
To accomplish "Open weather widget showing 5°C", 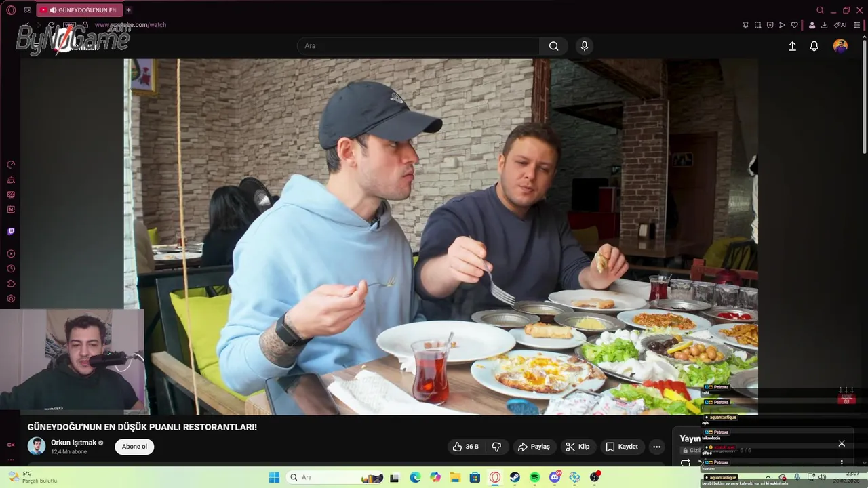I will point(32,477).
